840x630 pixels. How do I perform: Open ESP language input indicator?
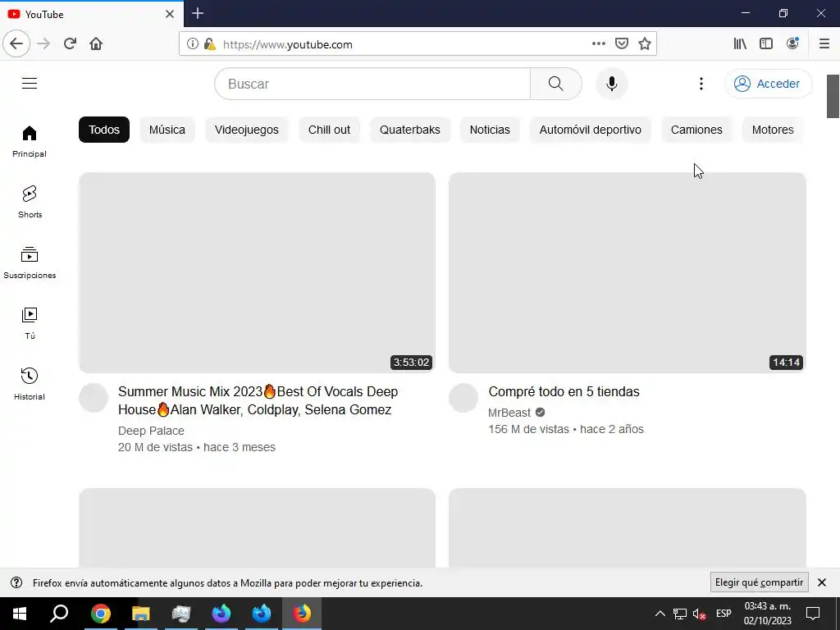pos(724,614)
